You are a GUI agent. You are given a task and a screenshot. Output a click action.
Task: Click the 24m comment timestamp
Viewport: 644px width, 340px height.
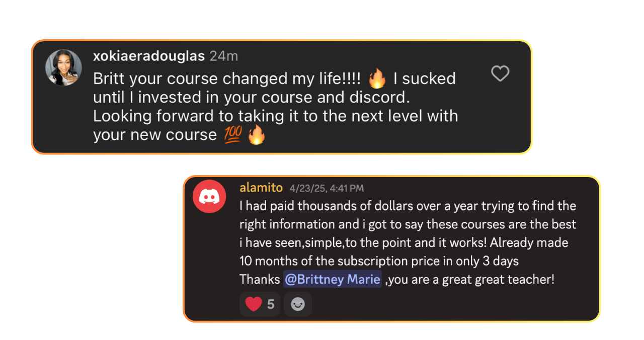click(224, 56)
